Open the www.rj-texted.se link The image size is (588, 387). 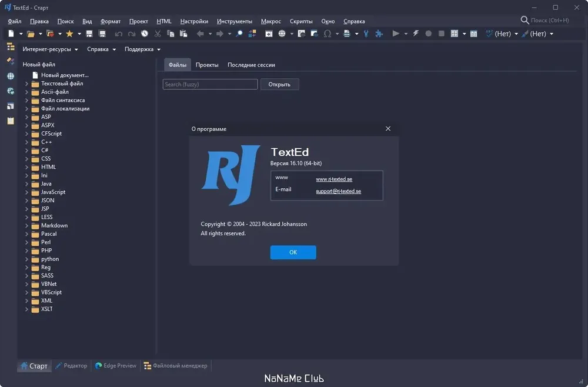pyautogui.click(x=334, y=179)
